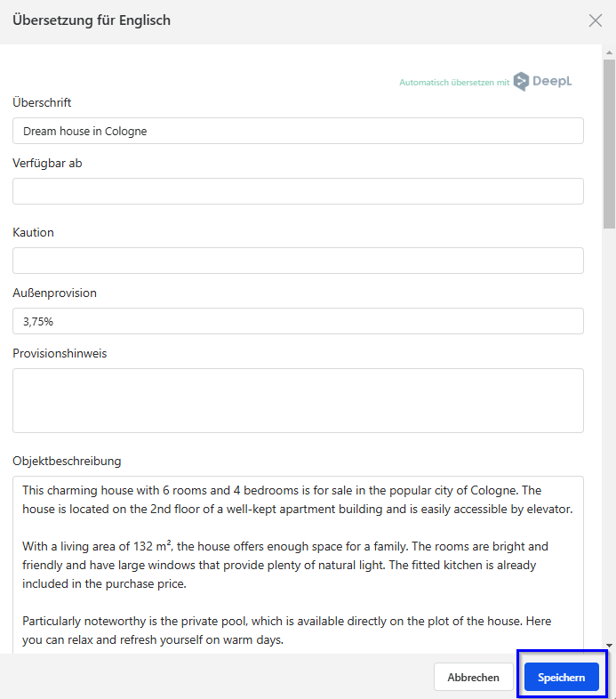Click the Provisionshinweis label
The image size is (616, 699).
pos(60,354)
